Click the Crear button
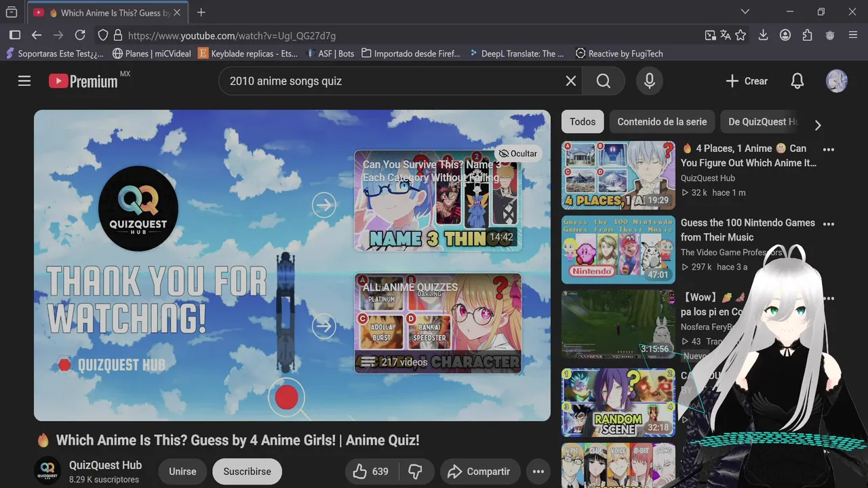 click(x=747, y=81)
